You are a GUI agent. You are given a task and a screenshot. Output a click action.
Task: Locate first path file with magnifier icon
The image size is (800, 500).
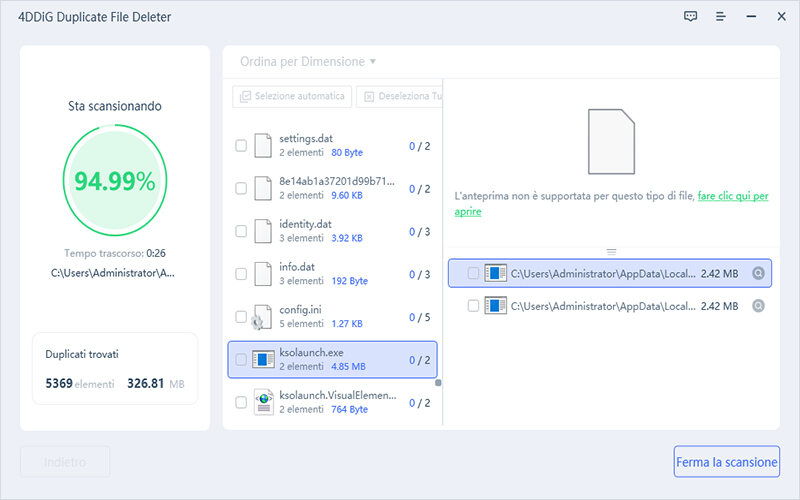click(x=758, y=273)
